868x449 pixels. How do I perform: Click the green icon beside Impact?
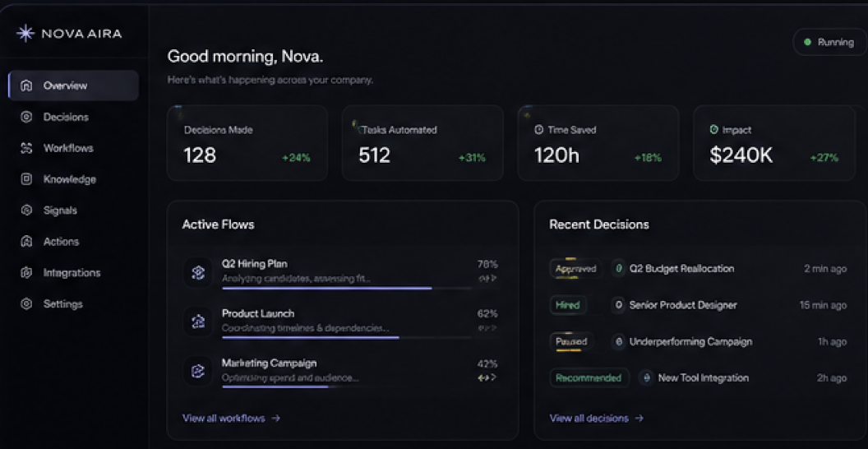[x=714, y=130]
